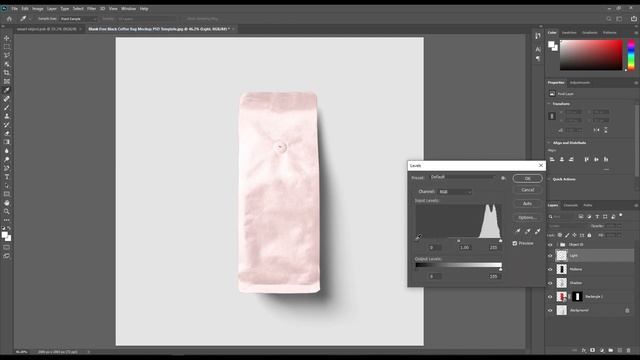Select the Pen tool

tap(7, 168)
